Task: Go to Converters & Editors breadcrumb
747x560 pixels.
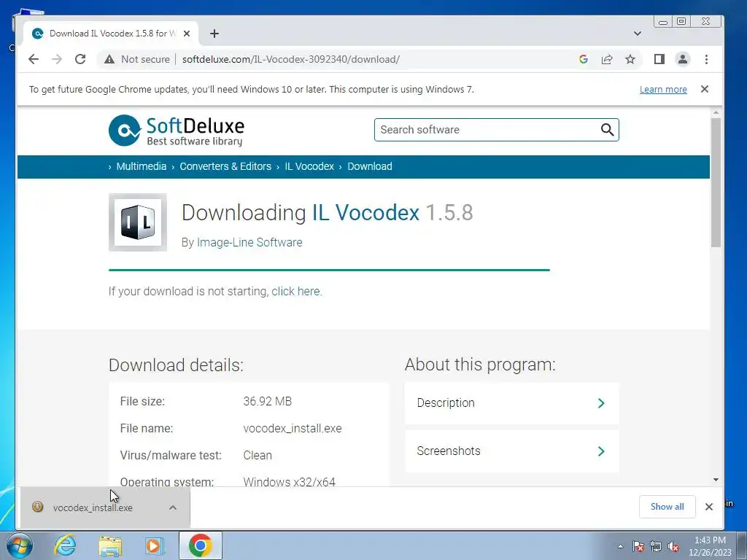Action: click(x=225, y=167)
